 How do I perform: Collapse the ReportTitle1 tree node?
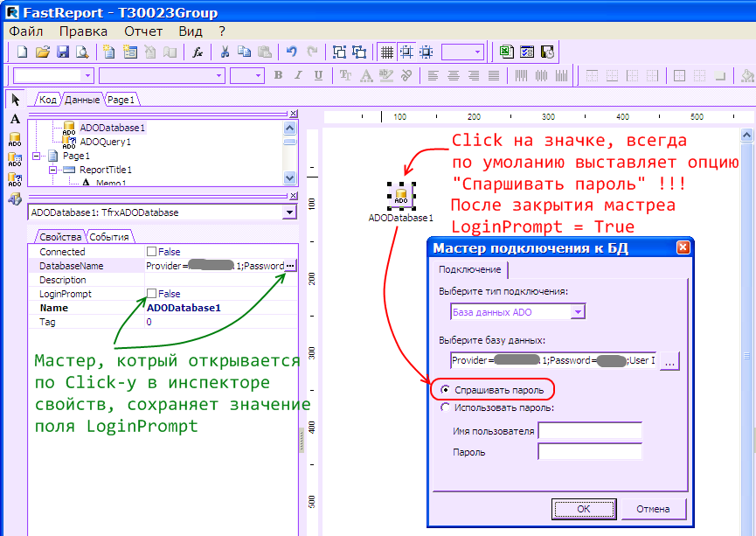click(52, 170)
